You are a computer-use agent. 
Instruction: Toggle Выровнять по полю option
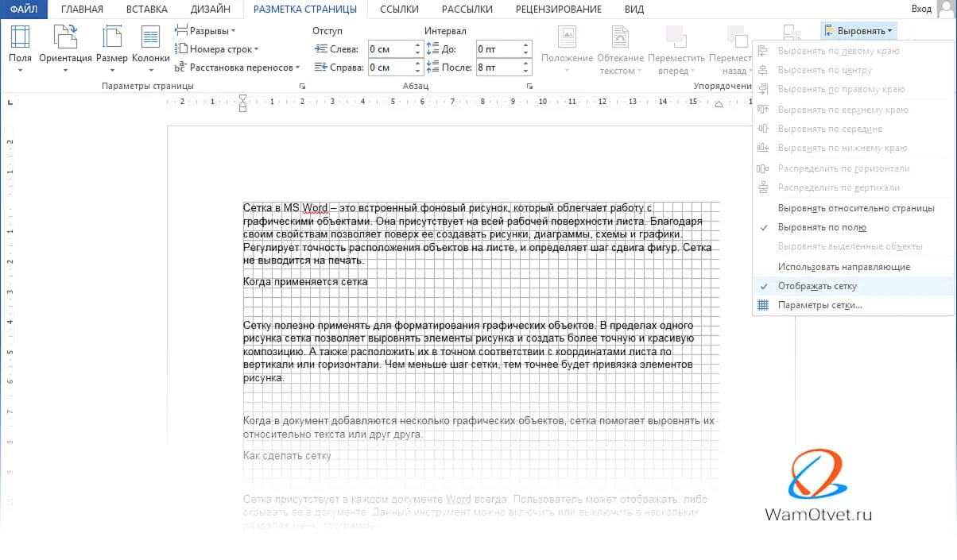click(x=854, y=227)
